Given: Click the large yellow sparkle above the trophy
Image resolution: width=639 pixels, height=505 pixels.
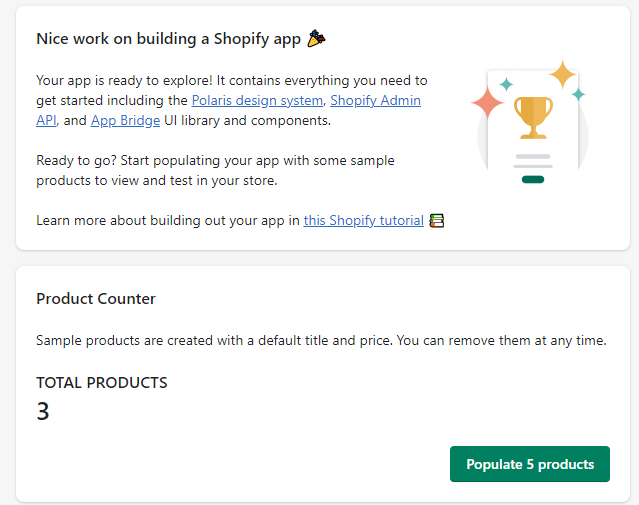Looking at the screenshot, I should 563,74.
